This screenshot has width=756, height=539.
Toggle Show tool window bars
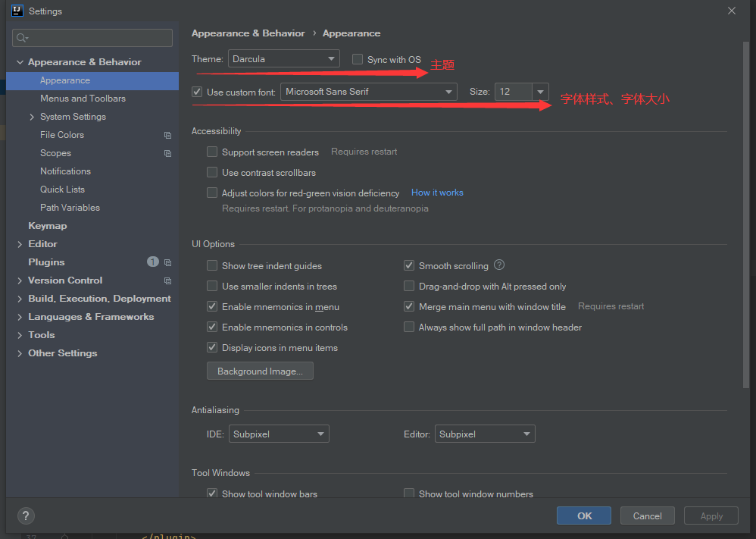tap(211, 494)
